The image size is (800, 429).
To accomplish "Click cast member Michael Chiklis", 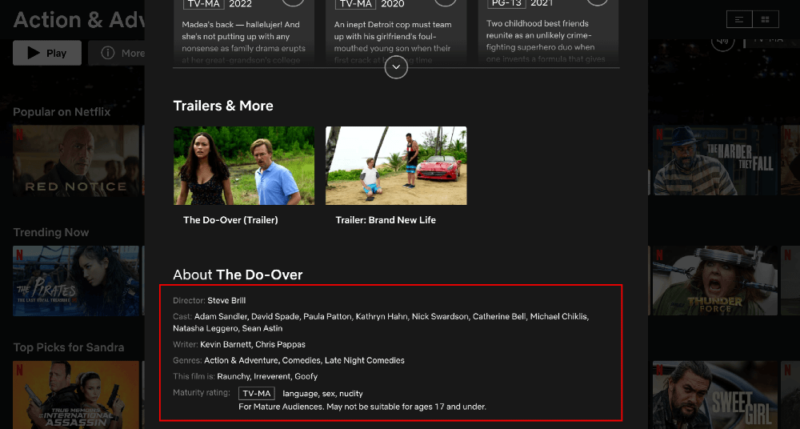I will point(559,317).
